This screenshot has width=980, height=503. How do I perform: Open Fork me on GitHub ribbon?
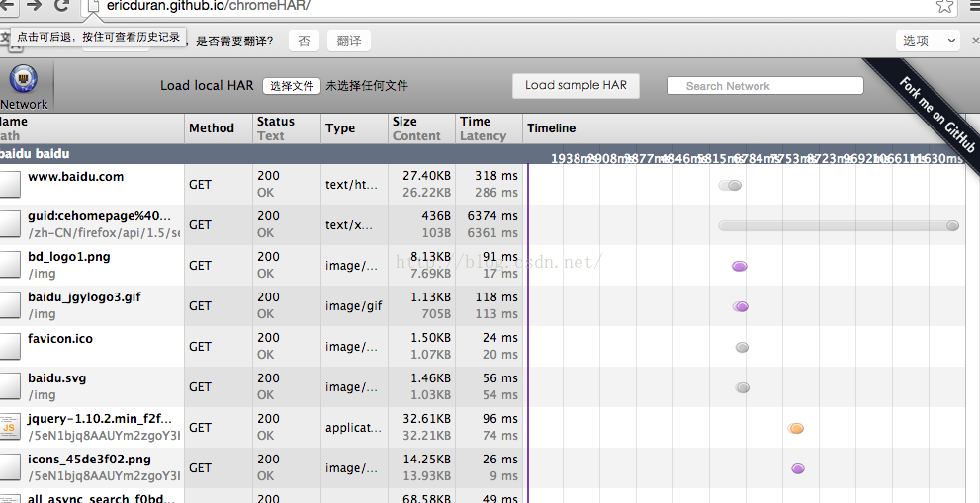[936, 115]
